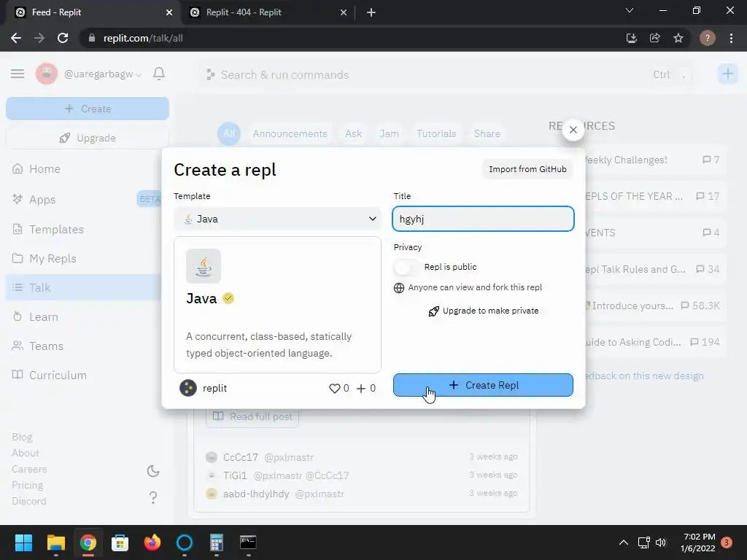Reload the page in Chrome

point(63,38)
